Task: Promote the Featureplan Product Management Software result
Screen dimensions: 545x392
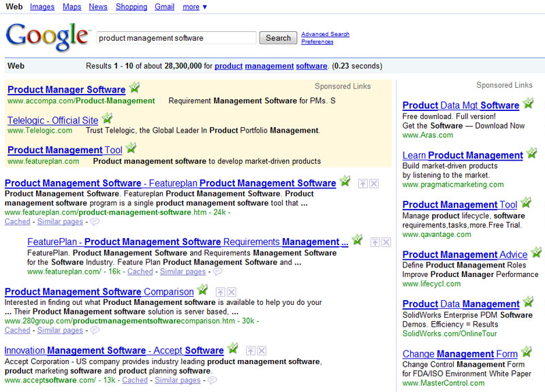Action: 363,183
